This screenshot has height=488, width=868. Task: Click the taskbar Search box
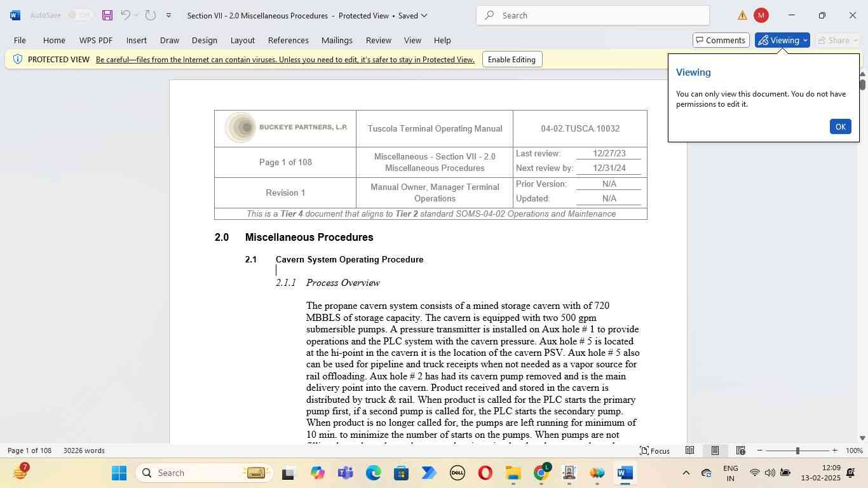tap(204, 473)
